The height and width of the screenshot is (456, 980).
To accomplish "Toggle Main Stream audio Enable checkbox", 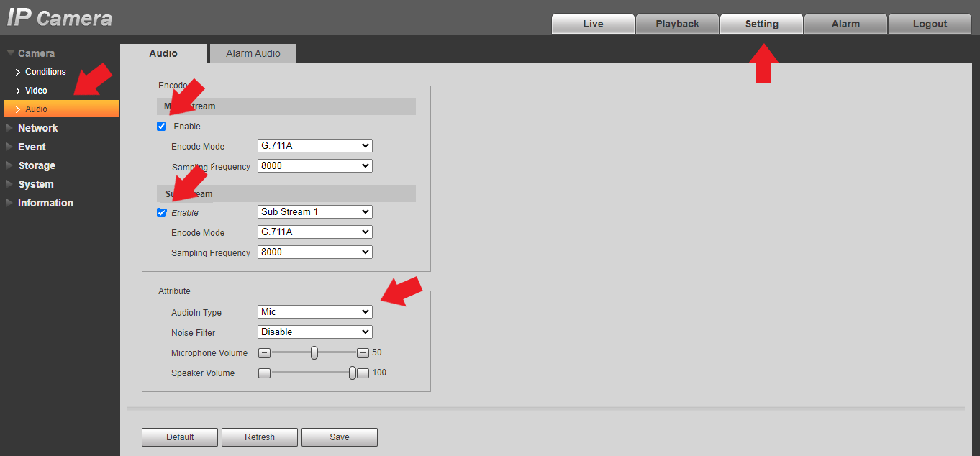I will [x=161, y=127].
